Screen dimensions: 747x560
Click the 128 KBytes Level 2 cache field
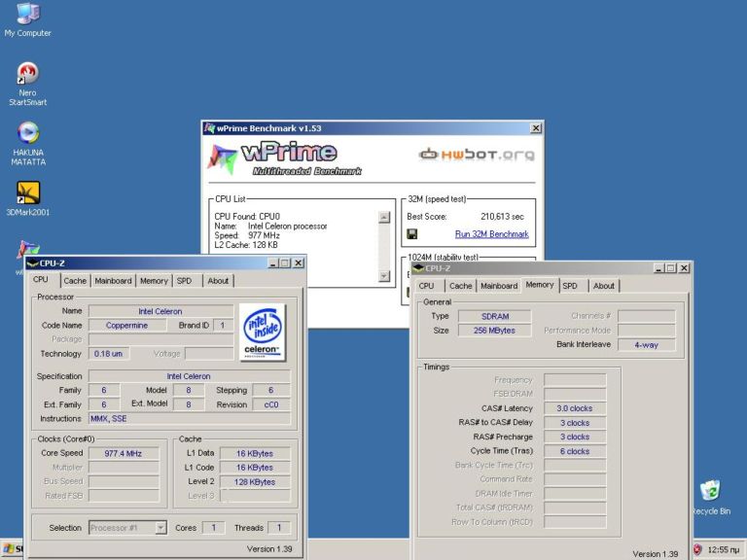point(255,482)
